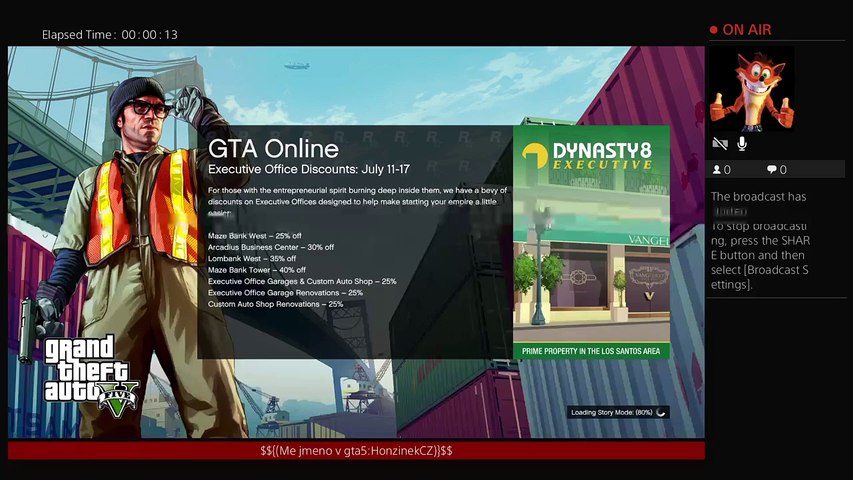Click the 'select [Broadcast Settings]' instruction text
The image size is (853, 480).
click(x=759, y=277)
